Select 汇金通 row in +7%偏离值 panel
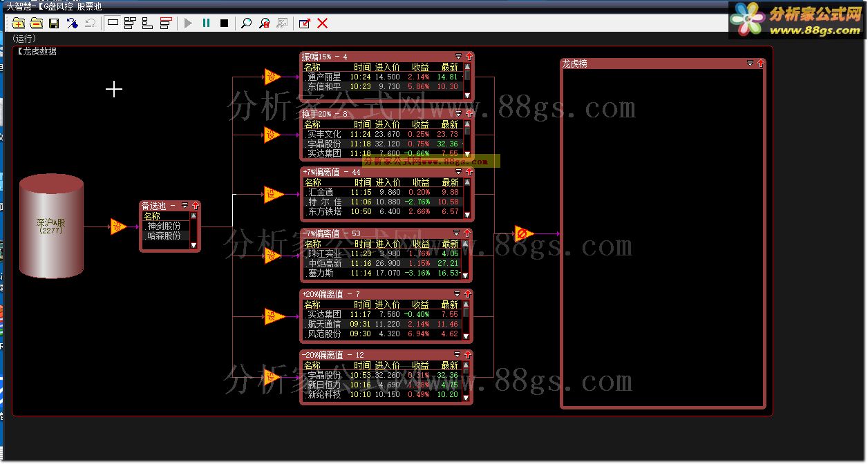Screen dimensions: 868x464 click(384, 192)
